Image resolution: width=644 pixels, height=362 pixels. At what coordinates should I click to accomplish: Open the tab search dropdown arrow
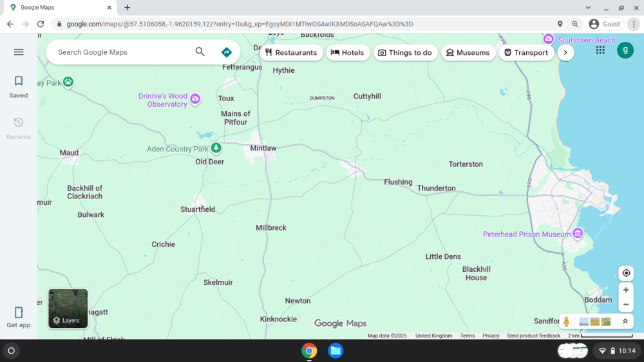[588, 7]
